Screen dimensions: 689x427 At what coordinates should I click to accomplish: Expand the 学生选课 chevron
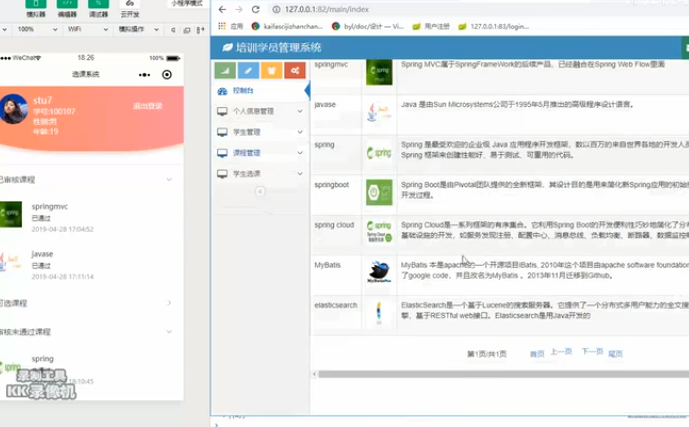pos(300,174)
